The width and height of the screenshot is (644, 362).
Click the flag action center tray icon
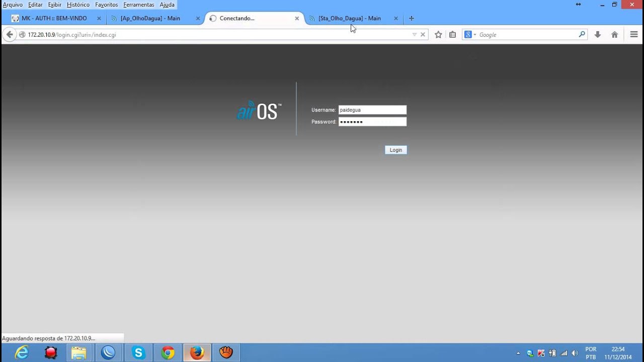pyautogui.click(x=541, y=353)
